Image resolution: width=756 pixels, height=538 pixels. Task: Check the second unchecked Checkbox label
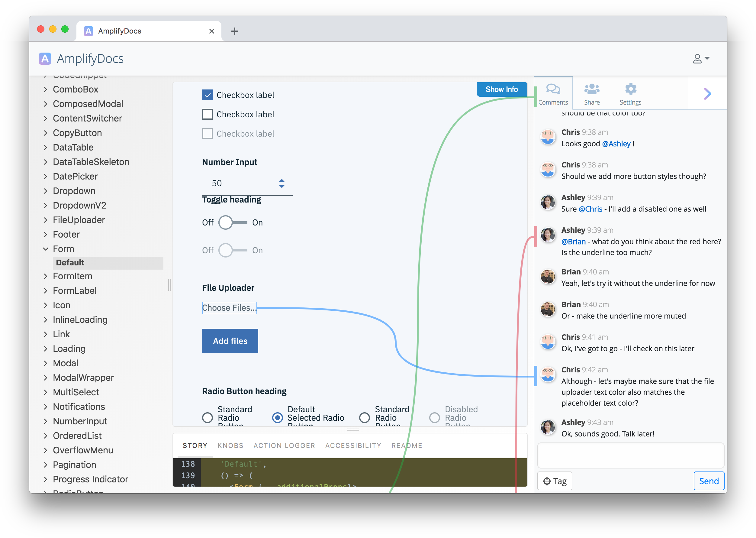pos(207,114)
